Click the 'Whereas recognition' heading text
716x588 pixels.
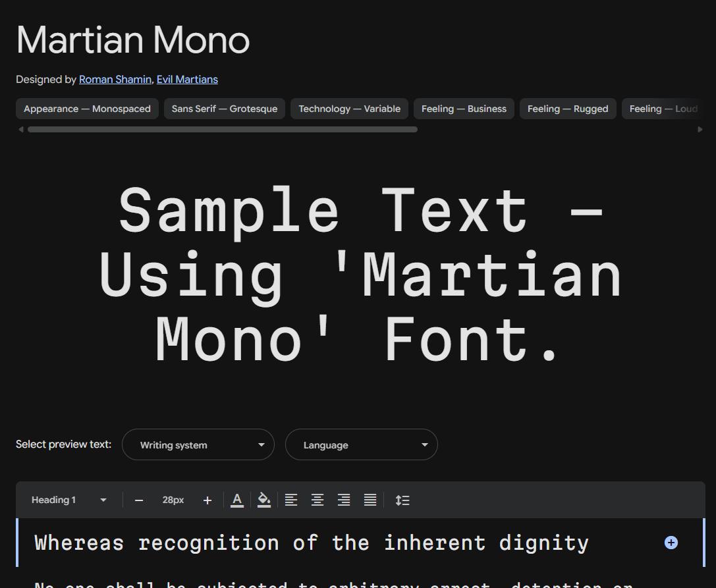[x=312, y=543]
